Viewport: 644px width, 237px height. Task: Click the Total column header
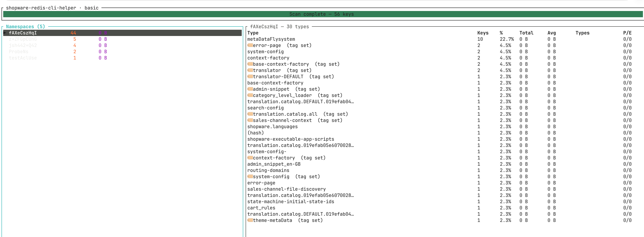(526, 33)
